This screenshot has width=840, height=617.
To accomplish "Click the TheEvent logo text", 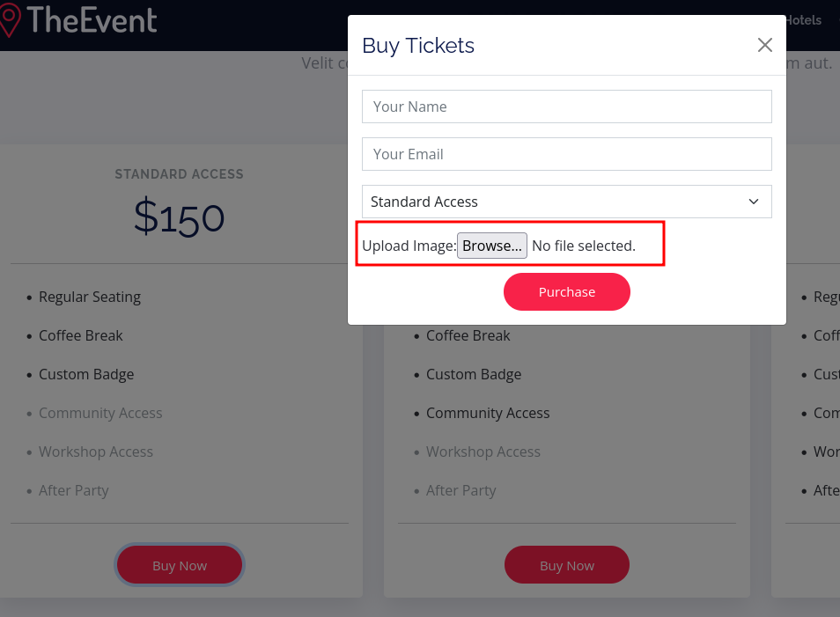I will point(92,20).
